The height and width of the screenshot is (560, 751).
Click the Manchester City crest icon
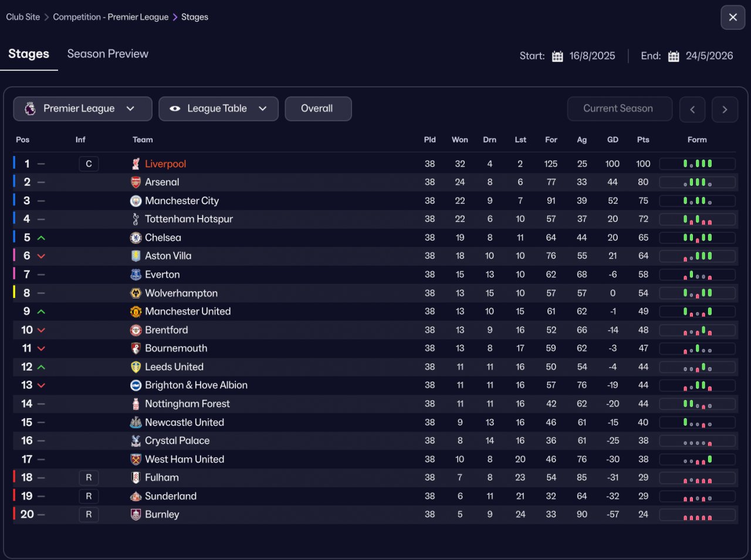[x=136, y=201]
